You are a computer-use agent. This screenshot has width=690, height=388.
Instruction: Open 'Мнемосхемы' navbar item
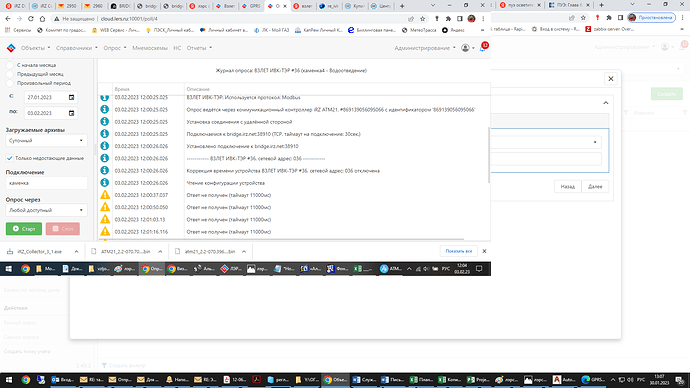point(150,48)
